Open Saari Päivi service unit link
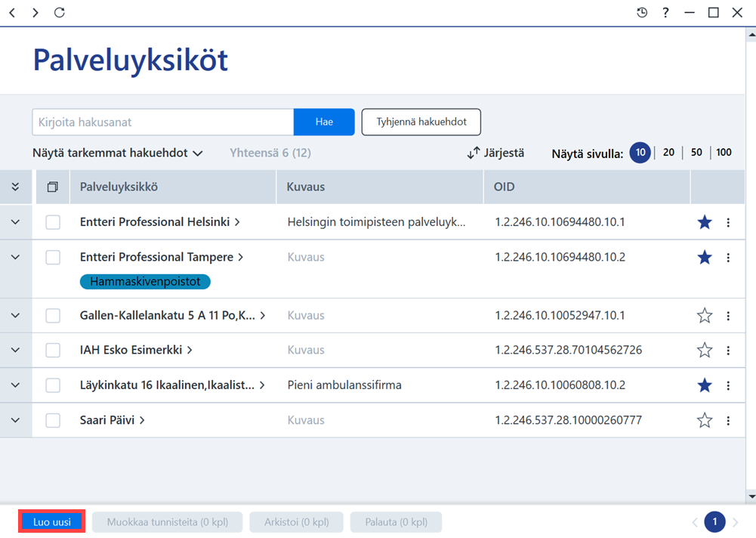The image size is (756, 538). pyautogui.click(x=112, y=420)
